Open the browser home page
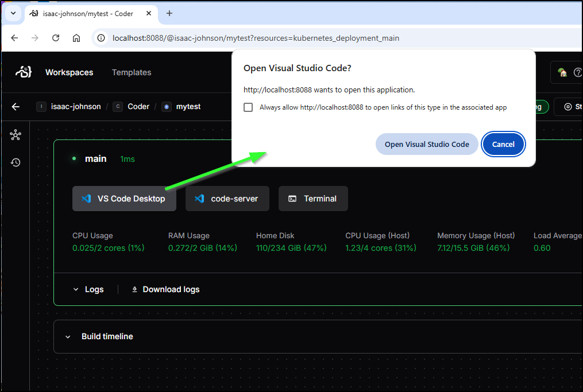The height and width of the screenshot is (392, 583). [76, 38]
